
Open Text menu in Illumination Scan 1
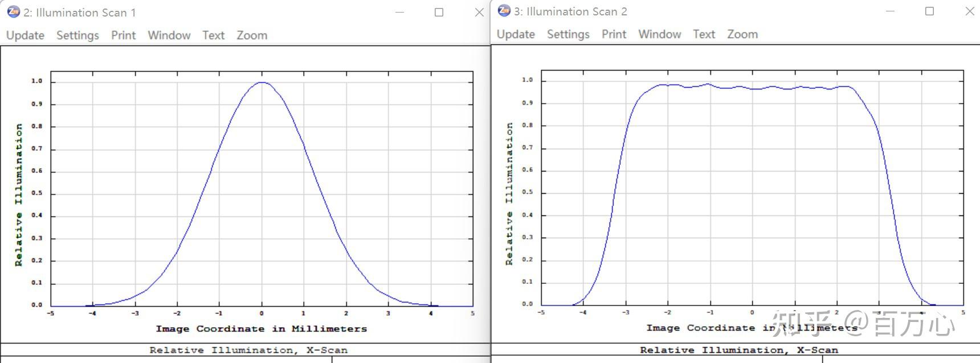tap(214, 35)
